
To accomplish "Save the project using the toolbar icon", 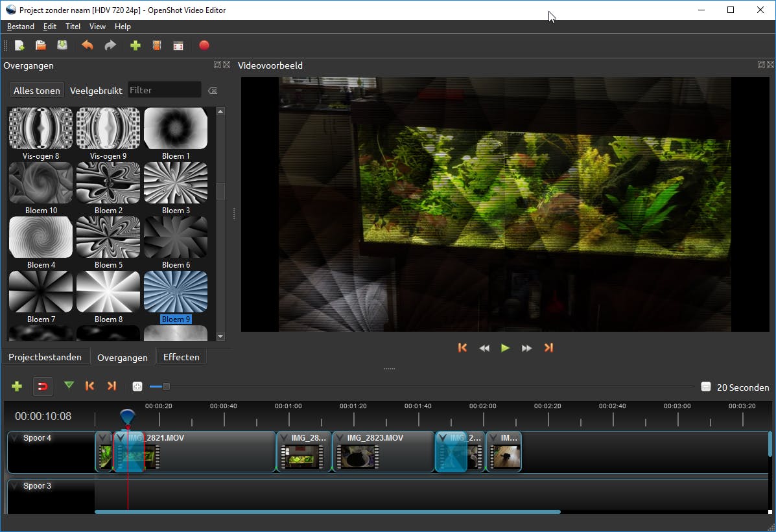I will (62, 45).
